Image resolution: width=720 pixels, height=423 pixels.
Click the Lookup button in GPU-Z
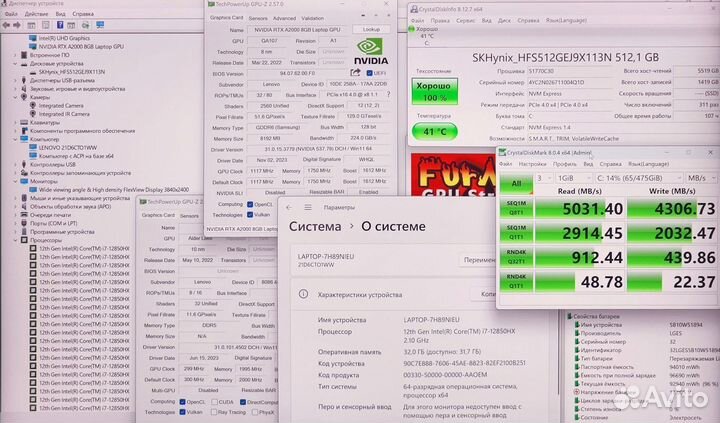371,29
